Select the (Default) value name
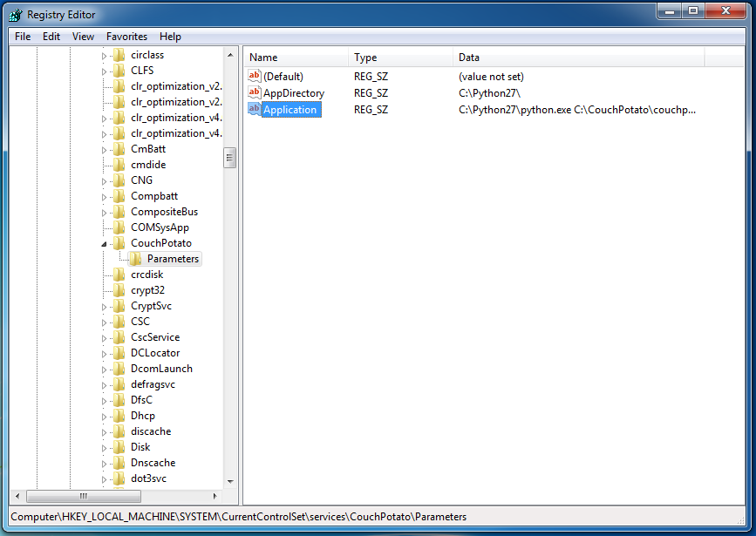The width and height of the screenshot is (756, 536). [283, 77]
